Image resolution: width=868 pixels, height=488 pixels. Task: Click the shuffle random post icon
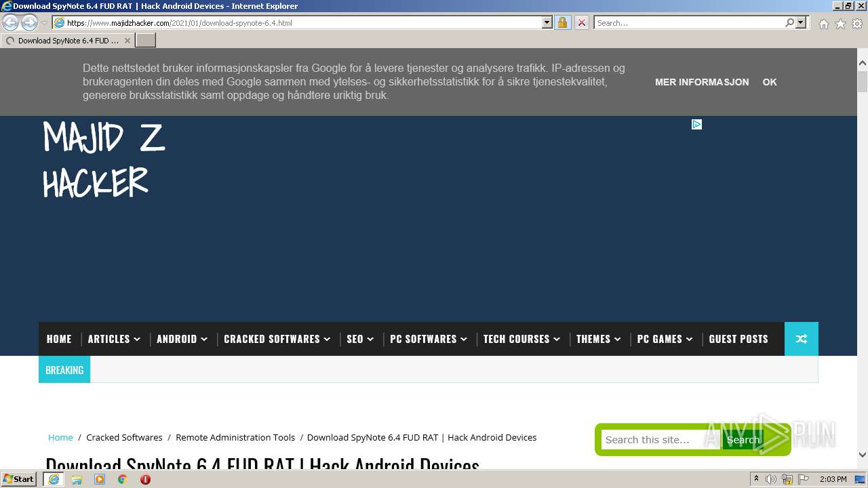(802, 339)
